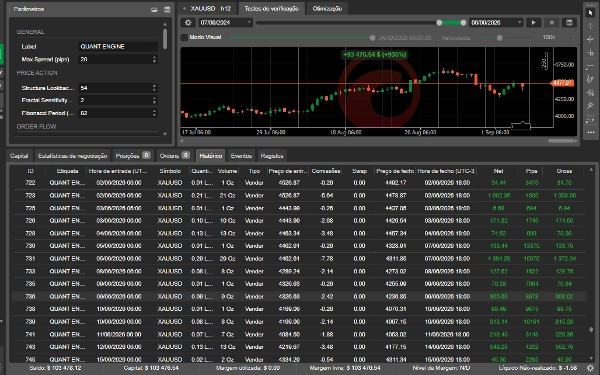This screenshot has width=600, height=375.
Task: Click the stop backtest button
Action: tap(551, 23)
